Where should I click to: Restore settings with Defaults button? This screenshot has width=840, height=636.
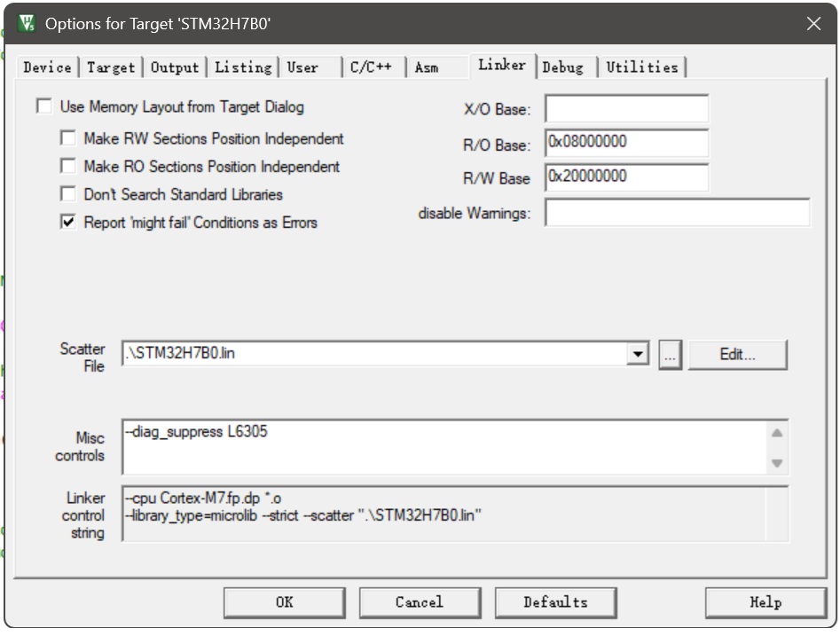[555, 602]
